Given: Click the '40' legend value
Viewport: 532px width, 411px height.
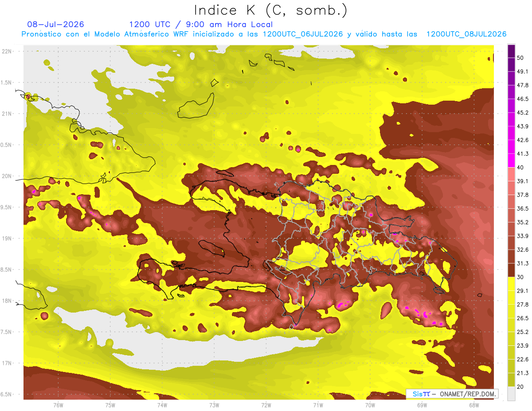Looking at the screenshot, I should 520,167.
